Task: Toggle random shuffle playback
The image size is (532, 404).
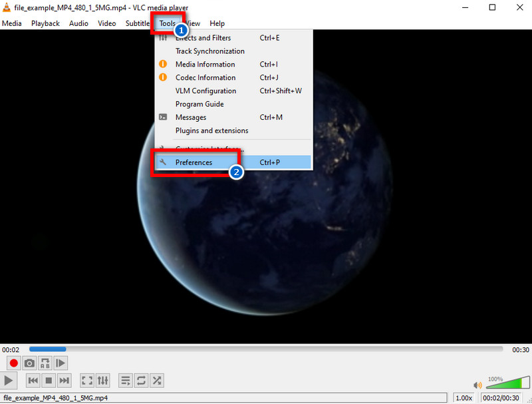Action: coord(157,381)
